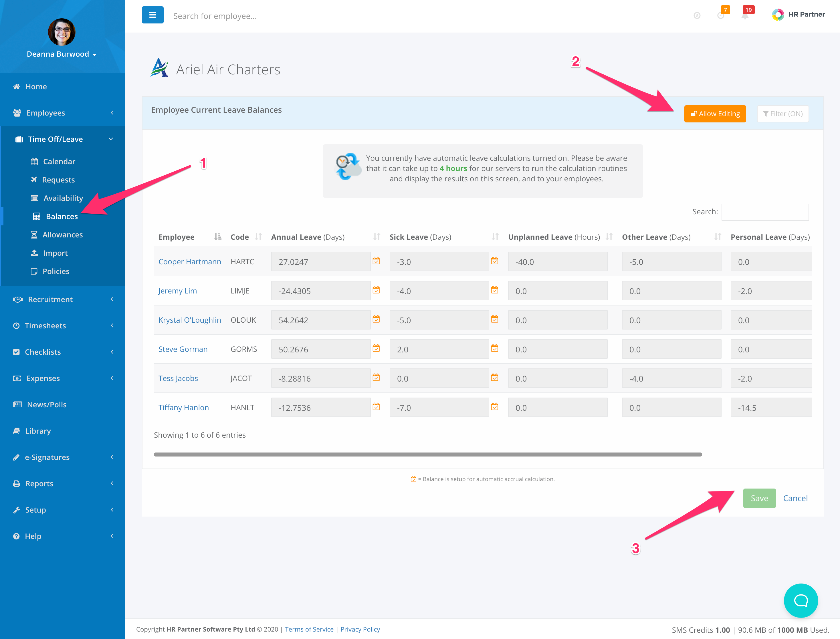Screen dimensions: 840x639
Task: Sort by Other Leave column
Action: click(x=671, y=237)
